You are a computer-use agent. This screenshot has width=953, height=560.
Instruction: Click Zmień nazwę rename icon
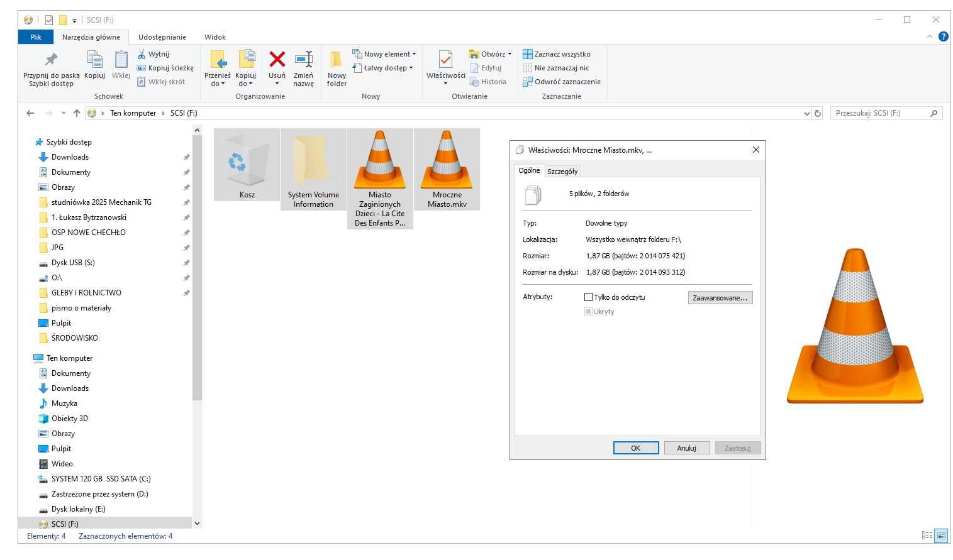[x=303, y=59]
